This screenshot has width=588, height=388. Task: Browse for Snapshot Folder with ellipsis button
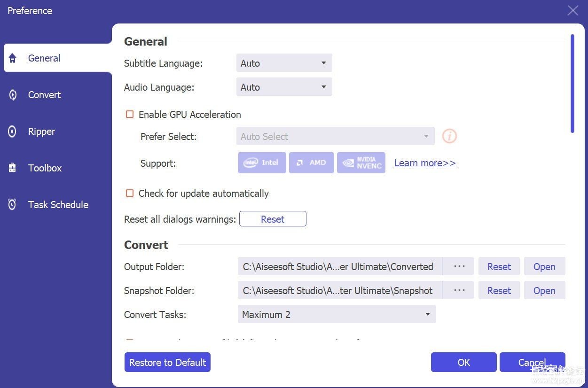459,290
